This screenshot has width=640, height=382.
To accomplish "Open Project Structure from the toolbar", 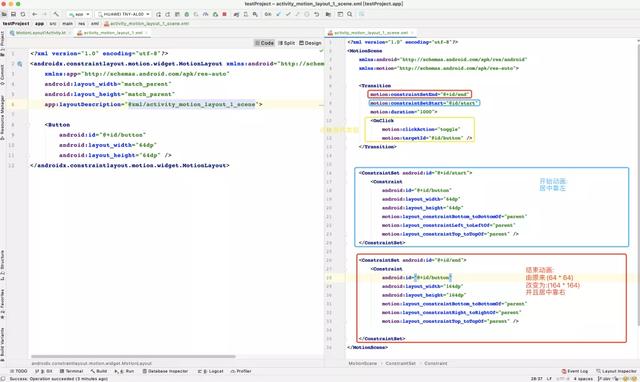I will click(328, 14).
